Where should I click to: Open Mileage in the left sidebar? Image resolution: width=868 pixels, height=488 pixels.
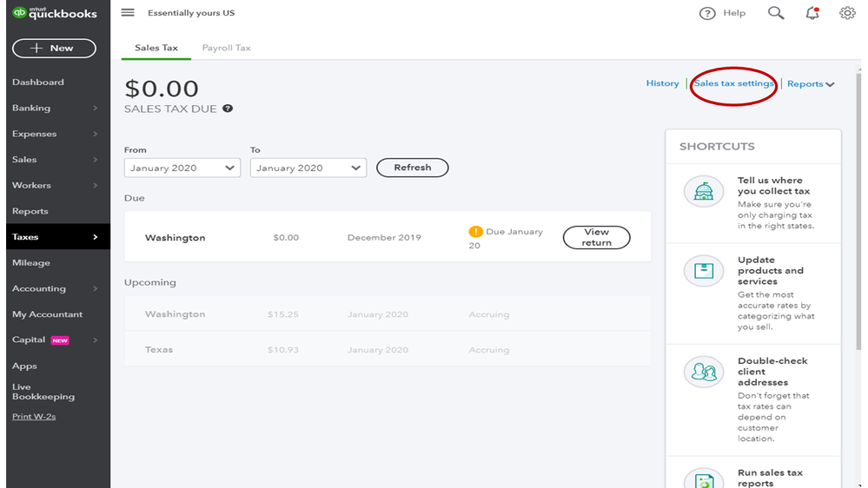coord(31,263)
